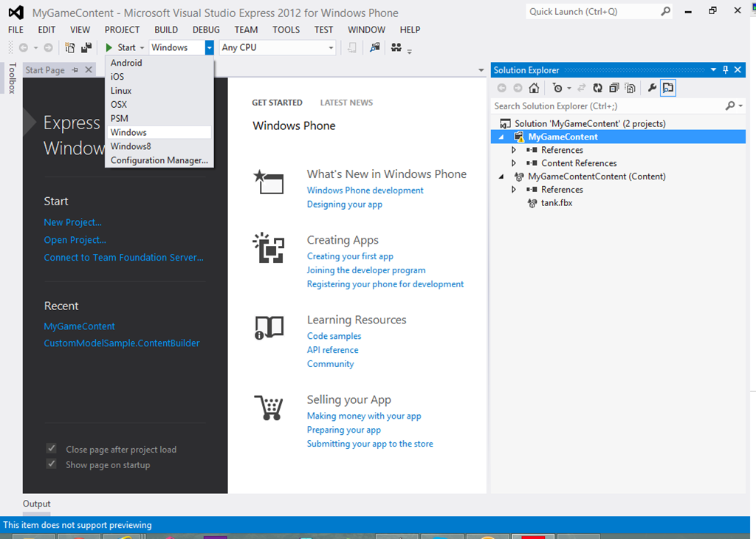Expand the Content References node
This screenshot has width=756, height=539.
514,163
